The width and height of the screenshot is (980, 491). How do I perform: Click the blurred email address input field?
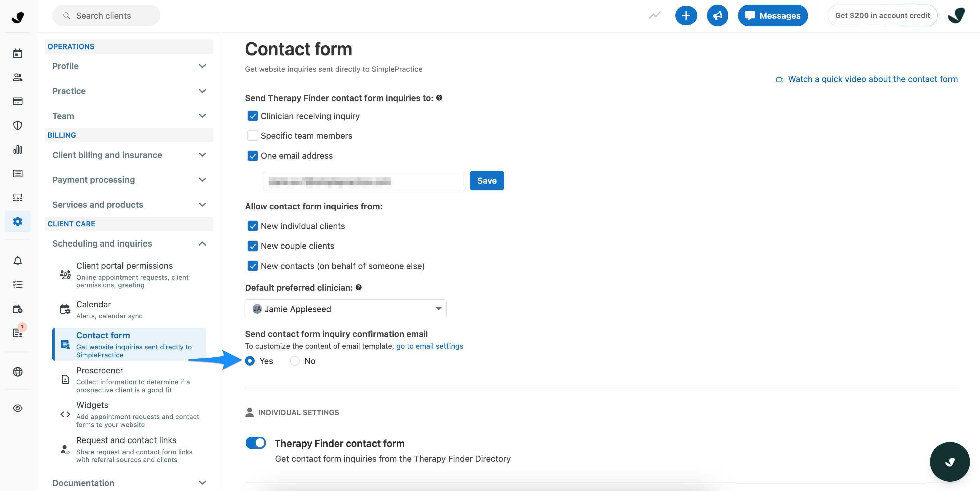(364, 181)
